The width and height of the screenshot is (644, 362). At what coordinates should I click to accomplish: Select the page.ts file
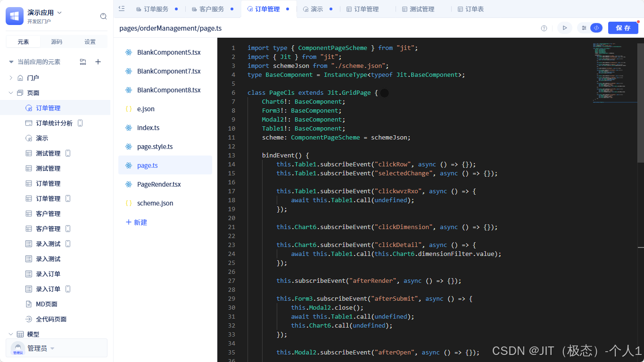[165, 165]
